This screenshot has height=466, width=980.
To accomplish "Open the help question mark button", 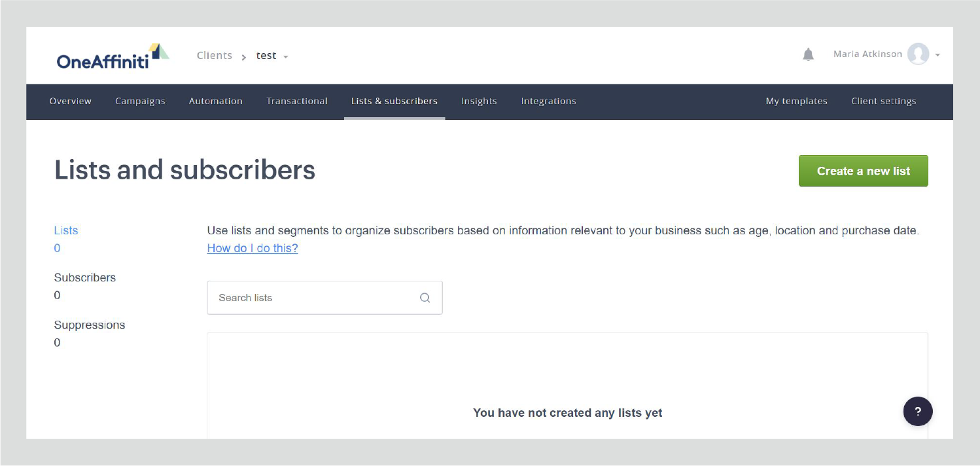I will coord(918,412).
